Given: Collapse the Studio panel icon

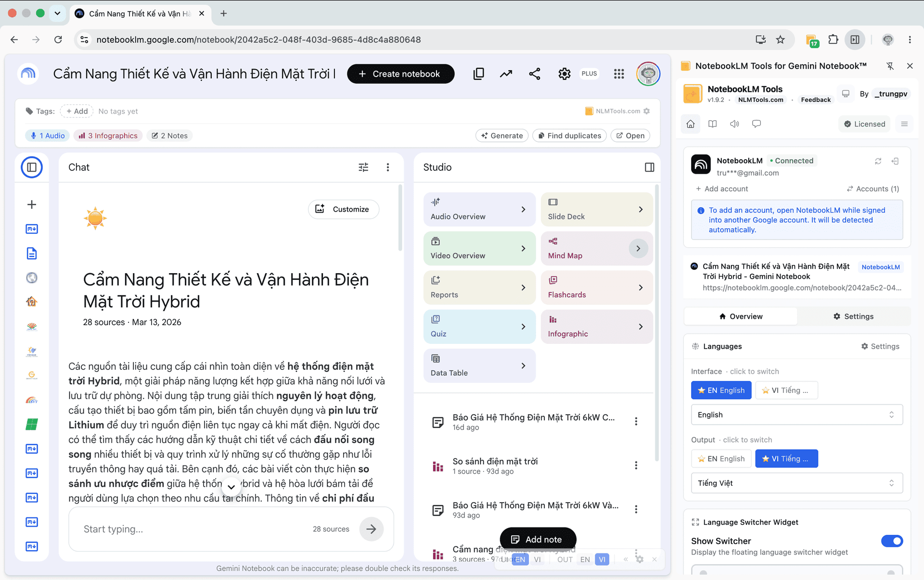Looking at the screenshot, I should [x=649, y=167].
